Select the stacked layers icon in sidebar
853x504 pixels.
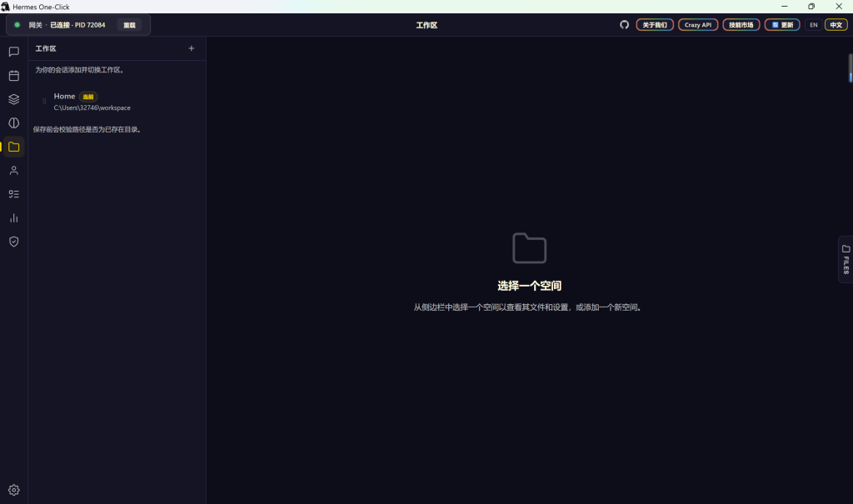13,99
